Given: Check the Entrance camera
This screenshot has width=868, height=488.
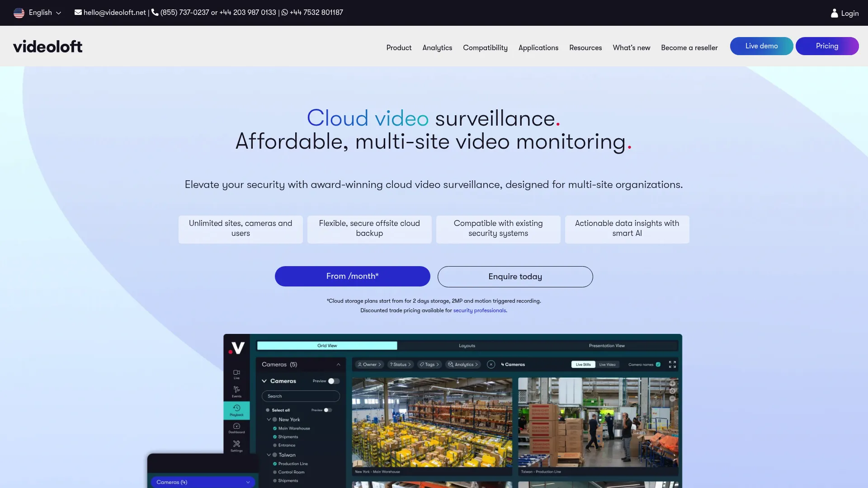Looking at the screenshot, I should click(275, 446).
